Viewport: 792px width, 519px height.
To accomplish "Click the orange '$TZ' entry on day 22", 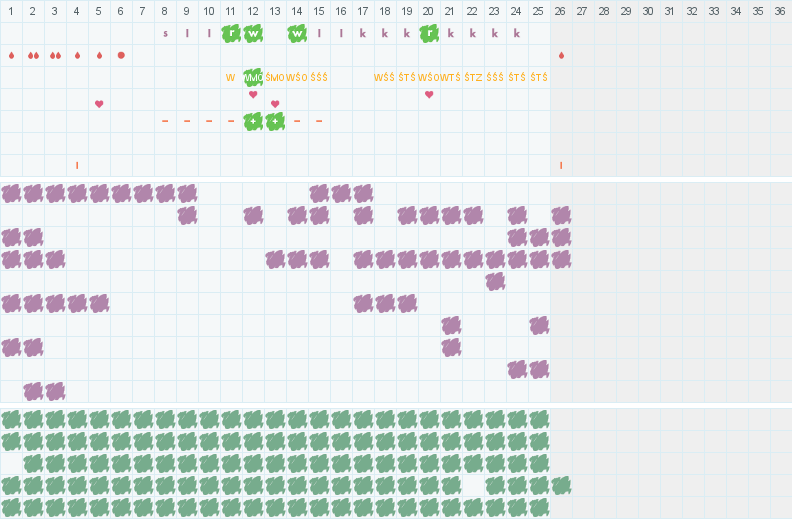I will tap(473, 77).
